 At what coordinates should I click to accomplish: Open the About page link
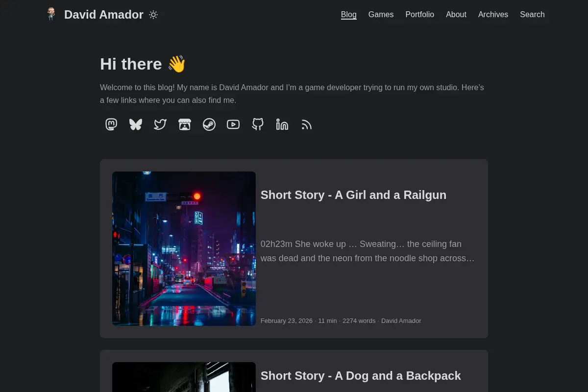(456, 15)
